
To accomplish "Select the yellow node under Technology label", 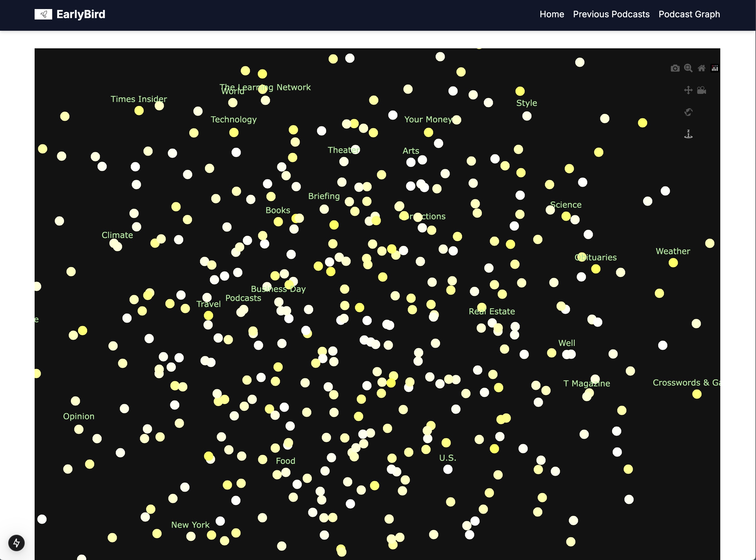I will pos(234,133).
